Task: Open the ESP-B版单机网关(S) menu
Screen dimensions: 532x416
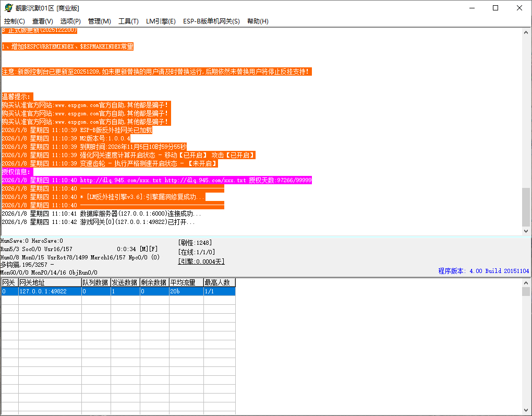Action: [211, 21]
